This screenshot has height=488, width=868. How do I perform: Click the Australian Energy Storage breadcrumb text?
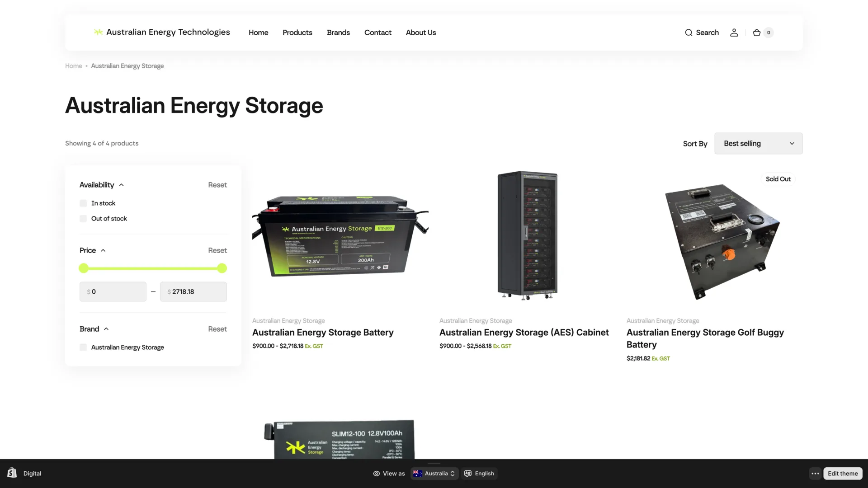point(127,66)
